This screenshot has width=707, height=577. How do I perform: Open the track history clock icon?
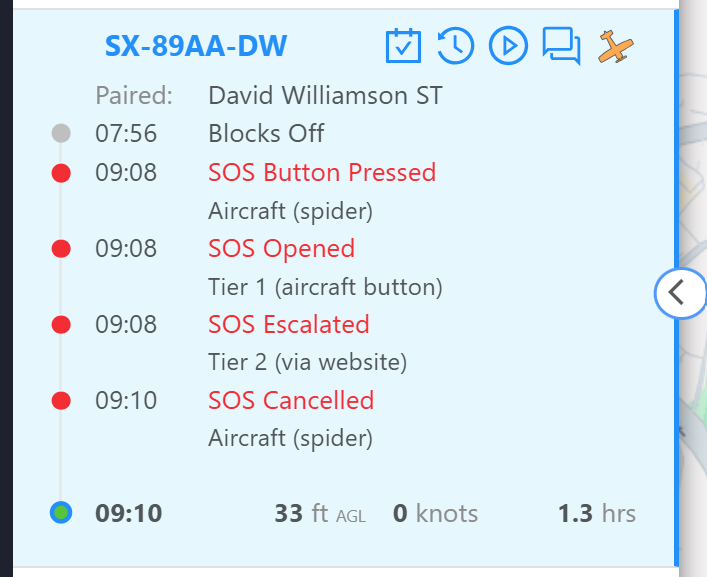[x=455, y=46]
